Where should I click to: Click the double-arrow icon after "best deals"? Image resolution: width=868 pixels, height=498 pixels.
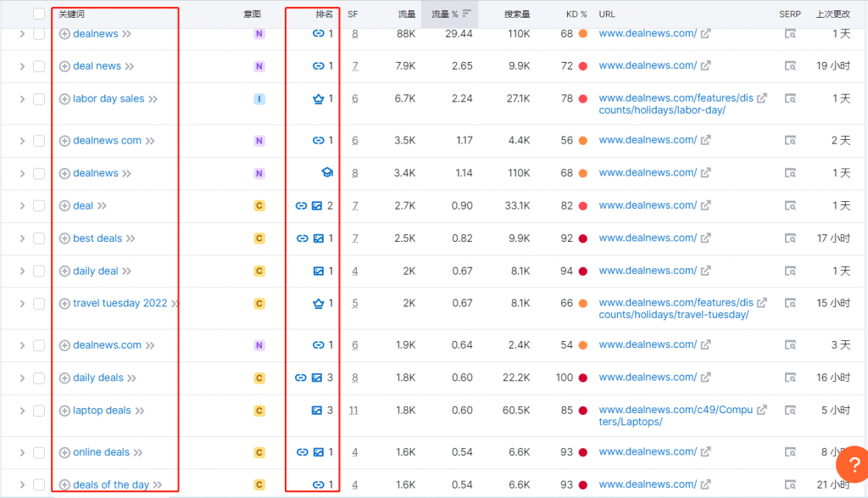(131, 238)
